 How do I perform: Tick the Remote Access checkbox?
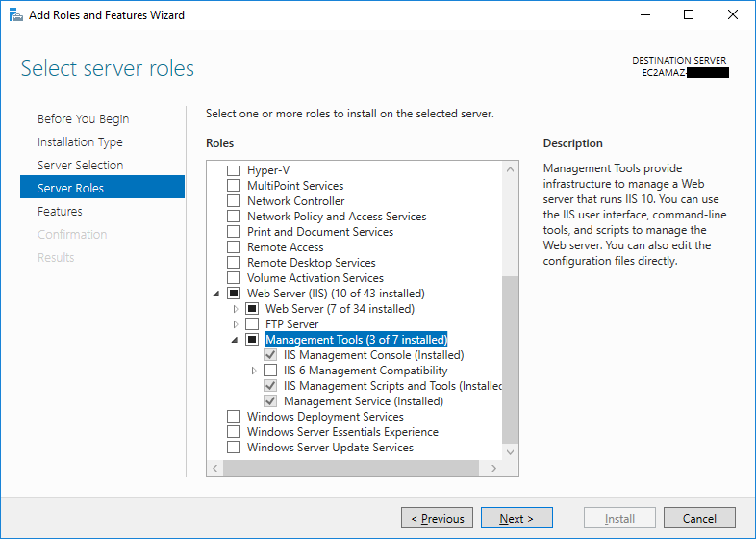[x=234, y=247]
